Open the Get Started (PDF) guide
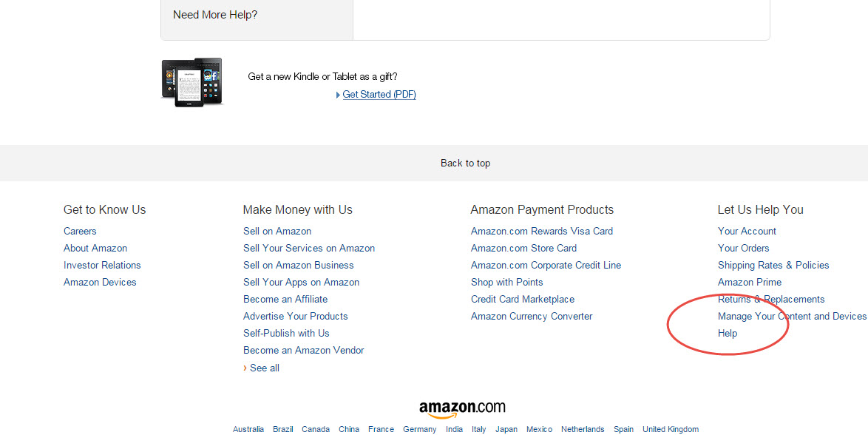Image resolution: width=868 pixels, height=435 pixels. point(379,94)
